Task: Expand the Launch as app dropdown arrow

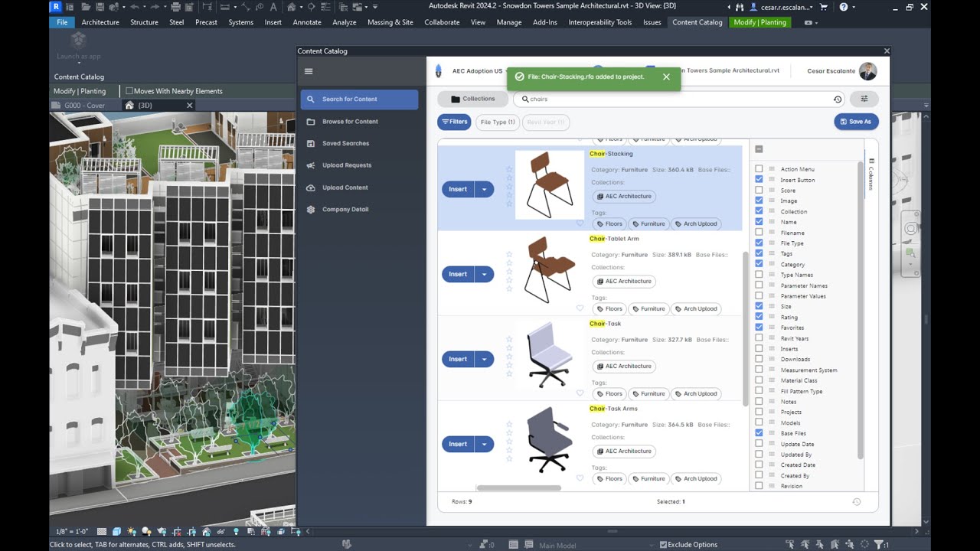Action: 78,64
